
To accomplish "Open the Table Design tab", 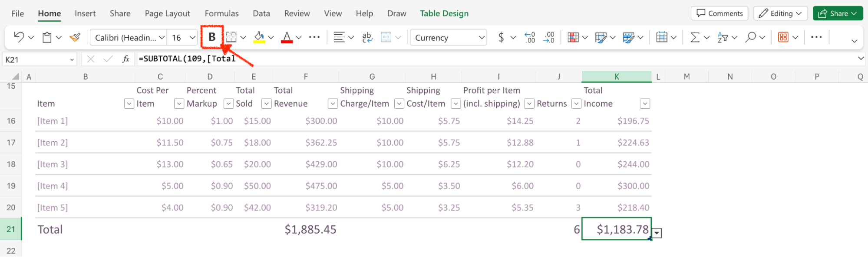I will [444, 13].
